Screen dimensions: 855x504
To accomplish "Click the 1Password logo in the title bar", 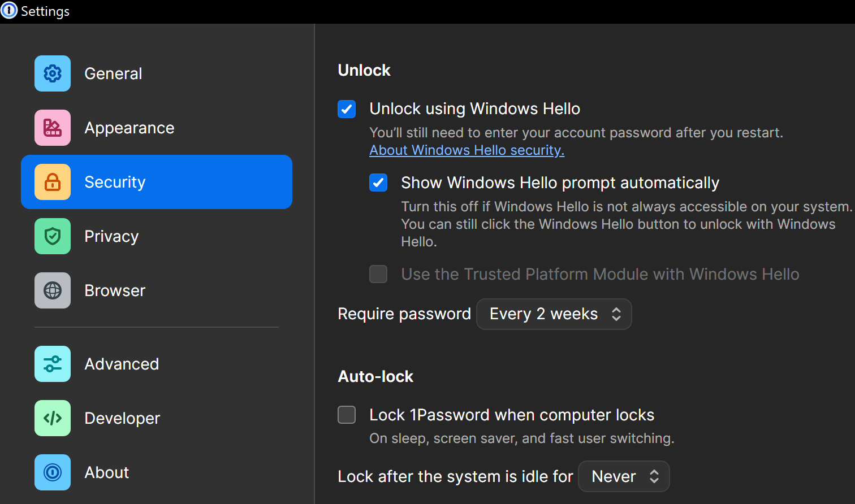I will (x=9, y=10).
